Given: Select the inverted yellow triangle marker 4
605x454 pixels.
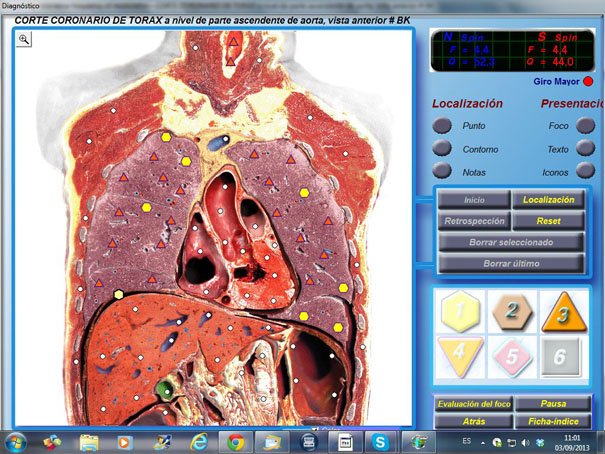Looking at the screenshot, I should [459, 355].
